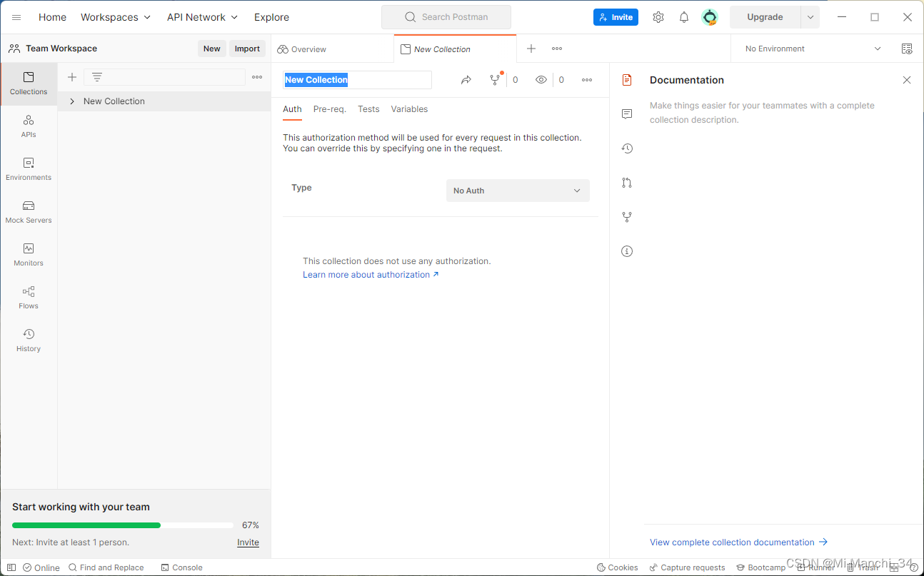The height and width of the screenshot is (576, 924).
Task: Open collection info icon
Action: tap(627, 251)
